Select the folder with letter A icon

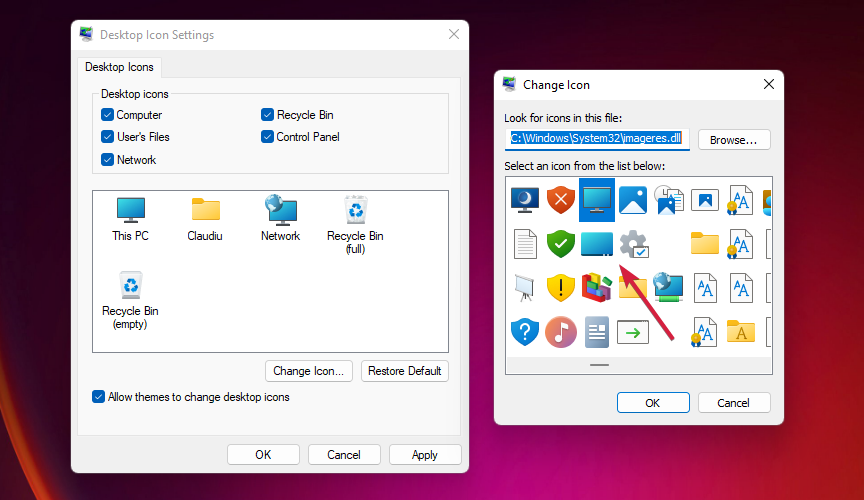[x=741, y=331]
